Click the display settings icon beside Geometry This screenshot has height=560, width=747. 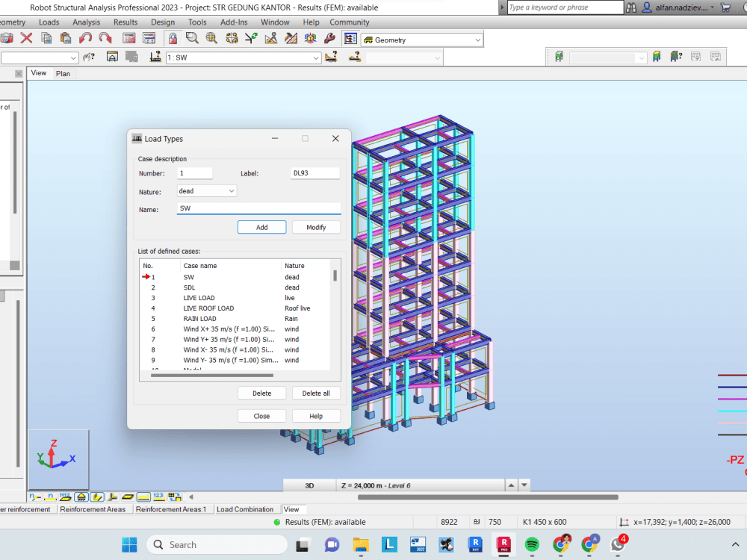(x=350, y=38)
